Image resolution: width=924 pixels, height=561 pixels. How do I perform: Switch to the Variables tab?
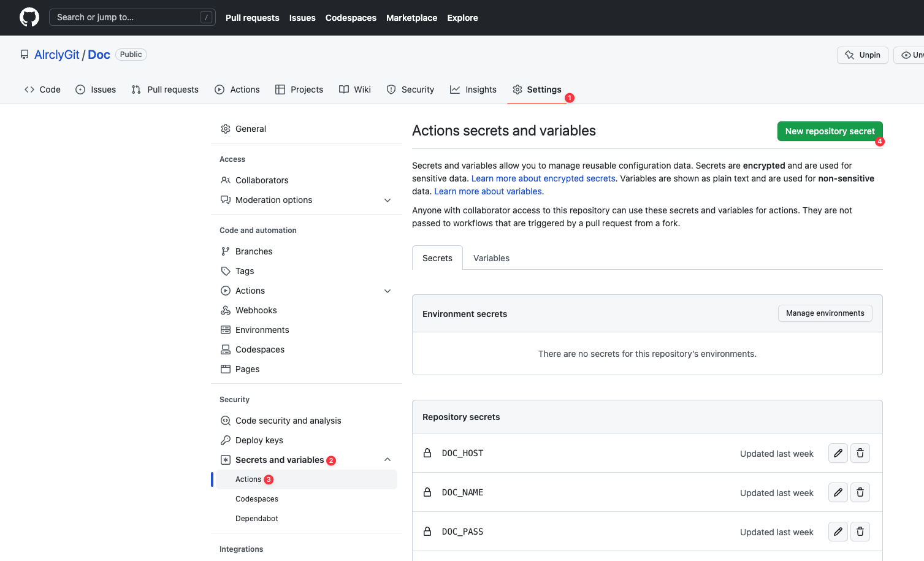pyautogui.click(x=491, y=258)
